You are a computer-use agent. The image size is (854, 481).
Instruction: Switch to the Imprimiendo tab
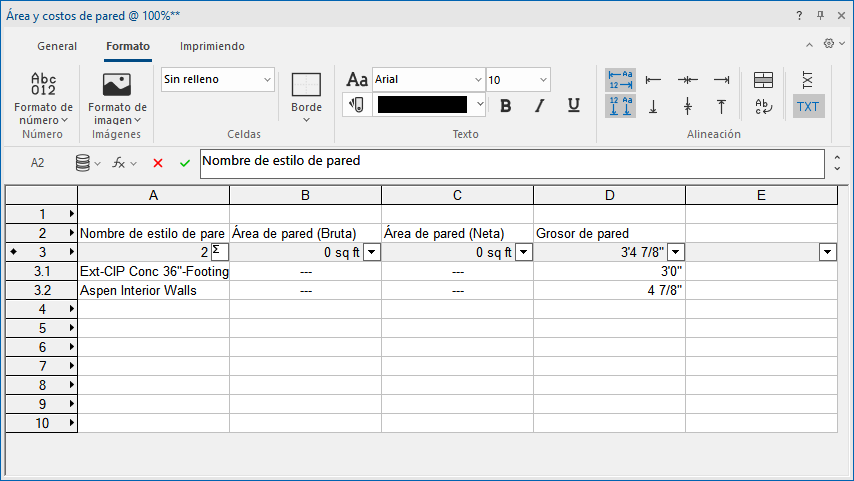212,46
